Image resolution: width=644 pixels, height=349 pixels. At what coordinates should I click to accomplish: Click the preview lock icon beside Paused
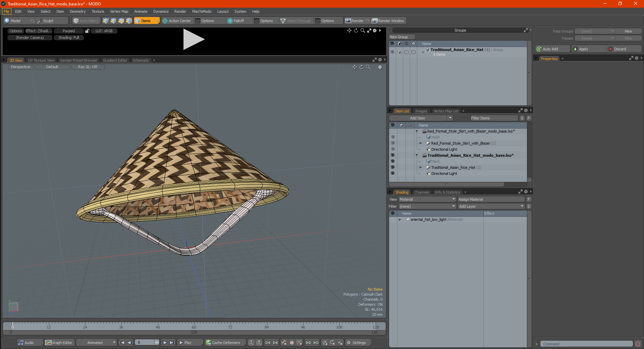(87, 31)
